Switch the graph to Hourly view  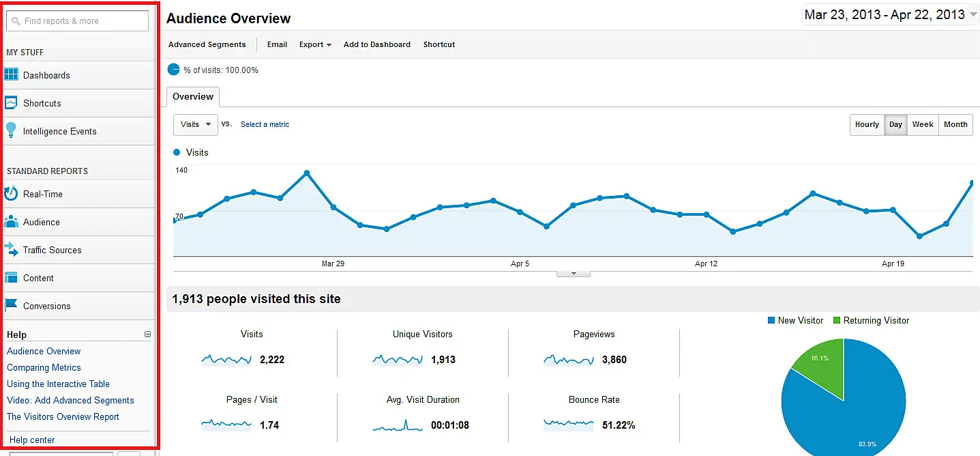(866, 124)
